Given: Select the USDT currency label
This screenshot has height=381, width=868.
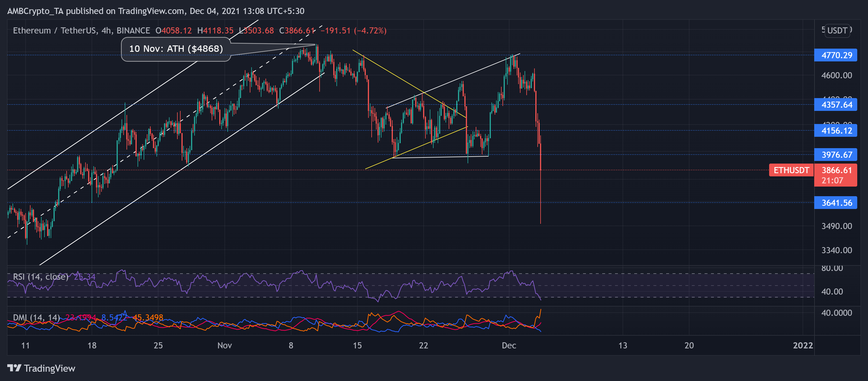Looking at the screenshot, I should tap(837, 30).
